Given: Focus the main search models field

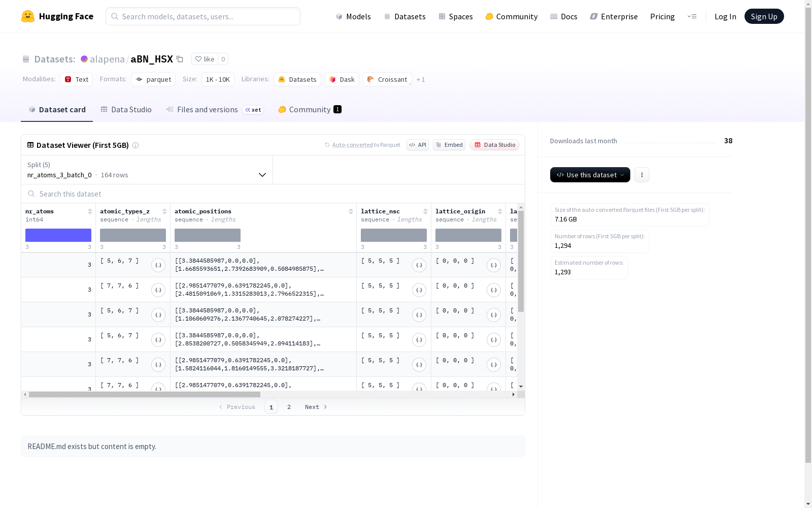Looking at the screenshot, I should point(203,16).
